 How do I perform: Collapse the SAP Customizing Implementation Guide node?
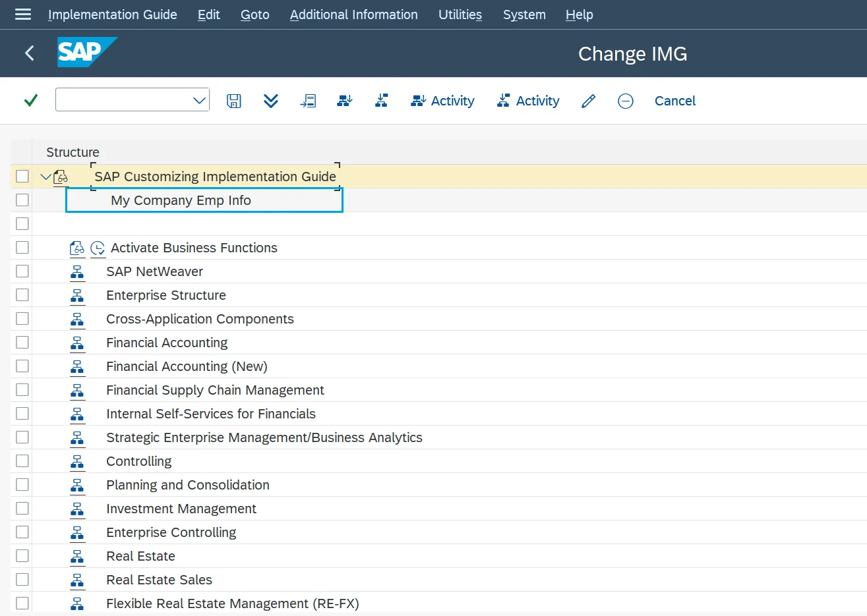pos(45,176)
